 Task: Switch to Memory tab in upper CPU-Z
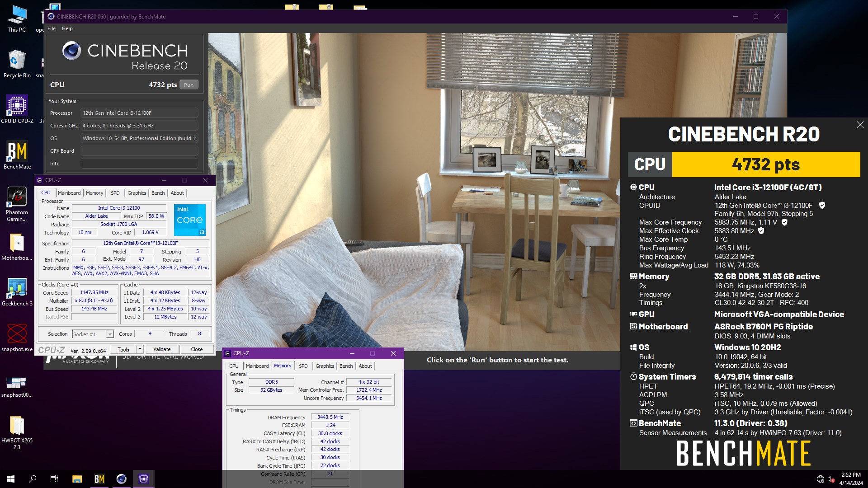[94, 193]
